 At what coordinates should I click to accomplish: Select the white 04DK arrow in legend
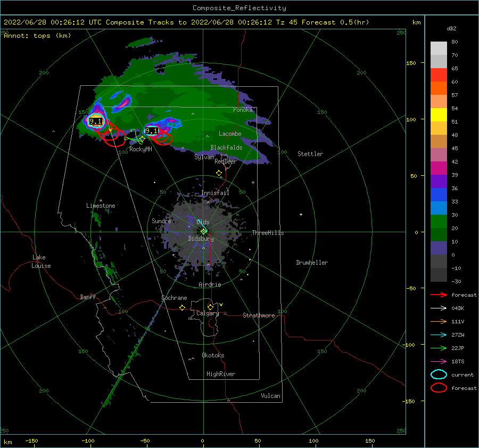(439, 308)
